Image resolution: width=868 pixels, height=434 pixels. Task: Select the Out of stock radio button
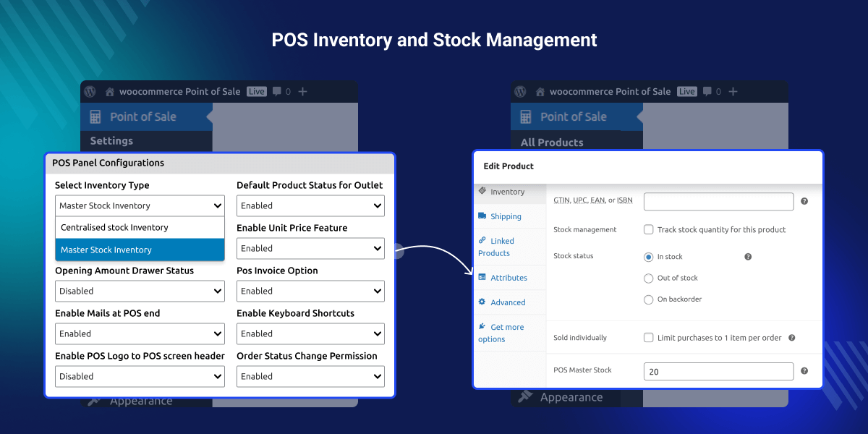point(649,278)
